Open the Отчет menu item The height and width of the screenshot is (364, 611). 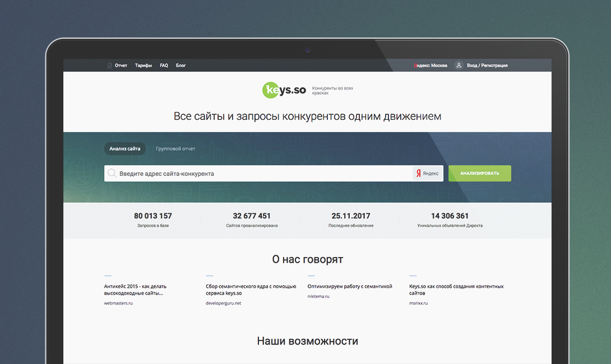point(121,66)
